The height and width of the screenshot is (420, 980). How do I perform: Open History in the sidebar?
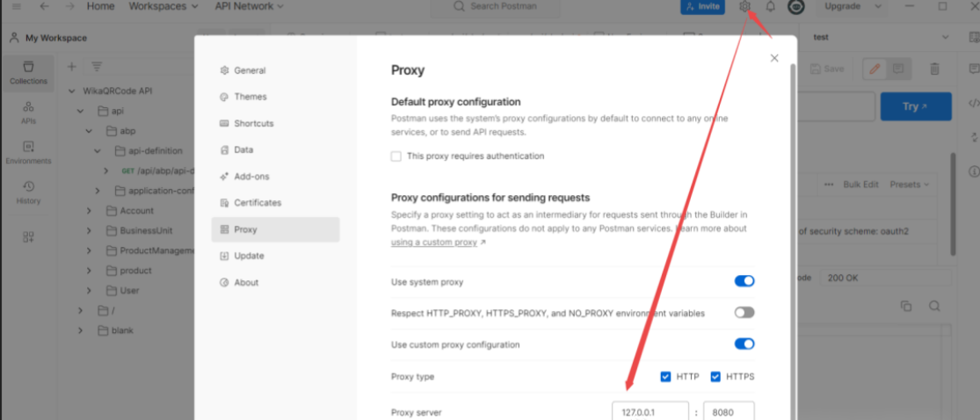tap(28, 193)
